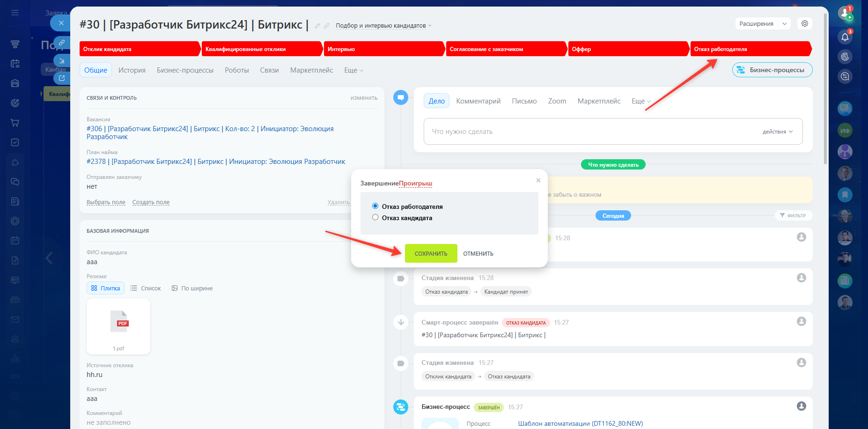Open the 1.pdf resume file
Image resolution: width=868 pixels, height=429 pixels.
[x=118, y=326]
